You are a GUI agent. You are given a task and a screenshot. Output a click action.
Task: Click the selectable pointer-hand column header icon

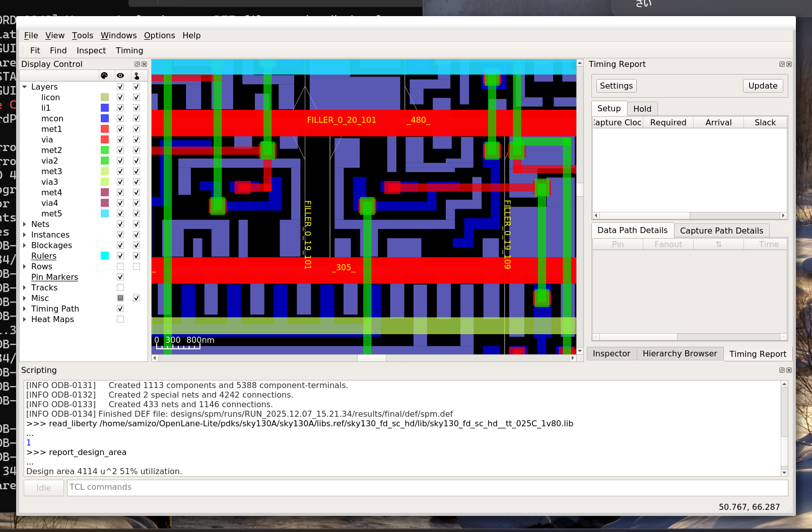[137, 75]
